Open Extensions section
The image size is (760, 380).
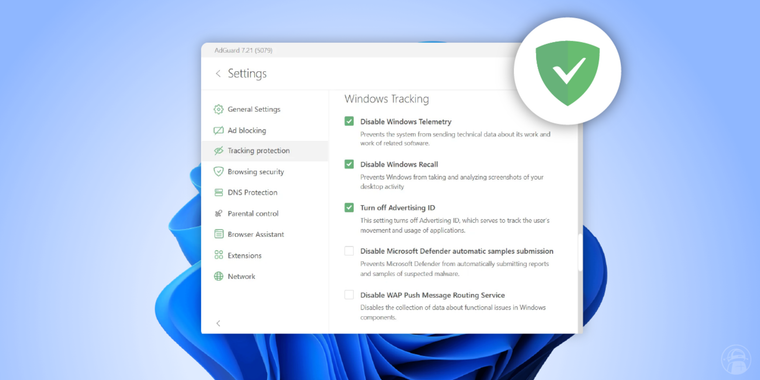tap(265, 255)
